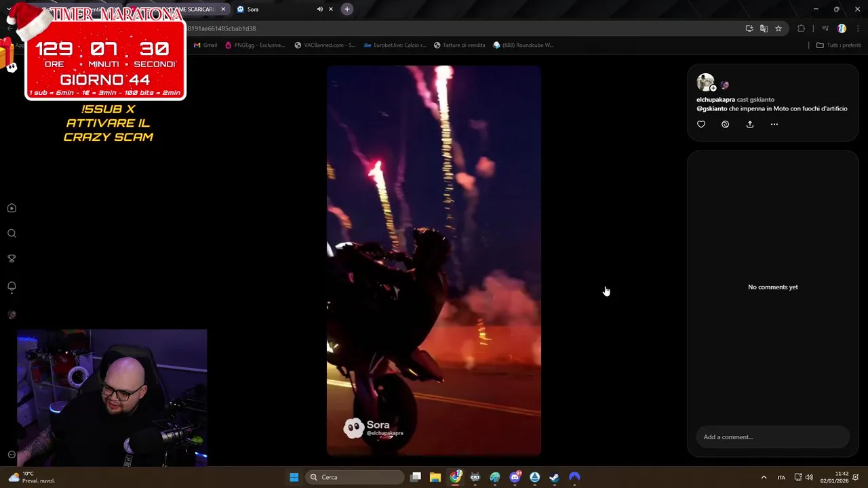
Task: Open the volume tray icon
Action: 809,477
